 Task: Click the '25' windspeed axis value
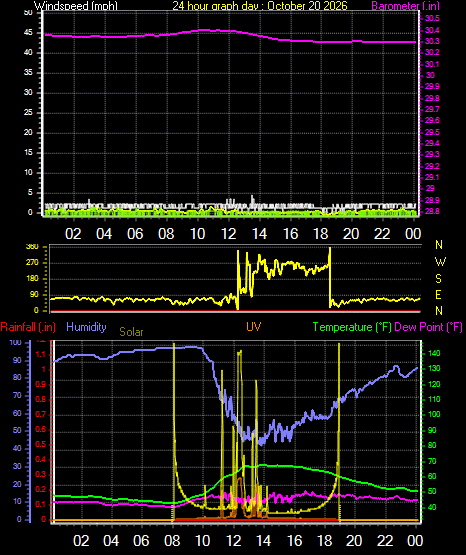pyautogui.click(x=28, y=113)
